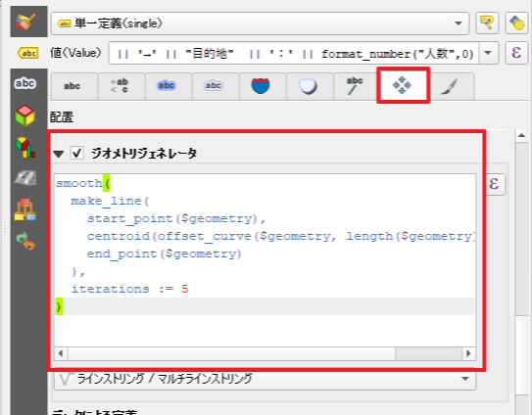Open the 単一定義(single) labeling mode dropdown
The width and height of the screenshot is (532, 415).
point(260,23)
